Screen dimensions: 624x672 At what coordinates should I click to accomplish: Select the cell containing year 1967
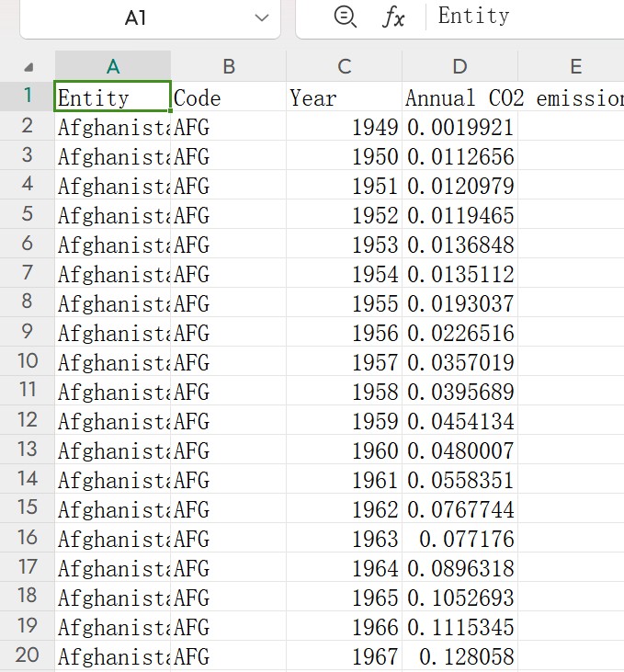coord(345,656)
